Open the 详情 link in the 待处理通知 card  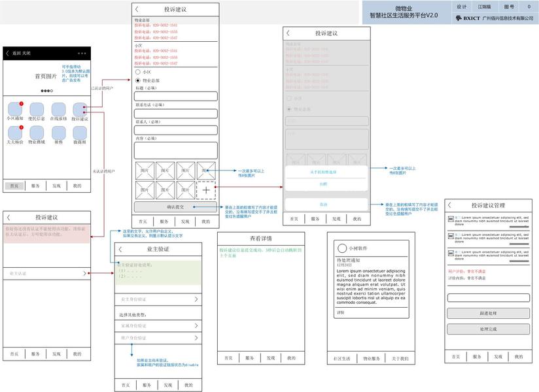341,313
